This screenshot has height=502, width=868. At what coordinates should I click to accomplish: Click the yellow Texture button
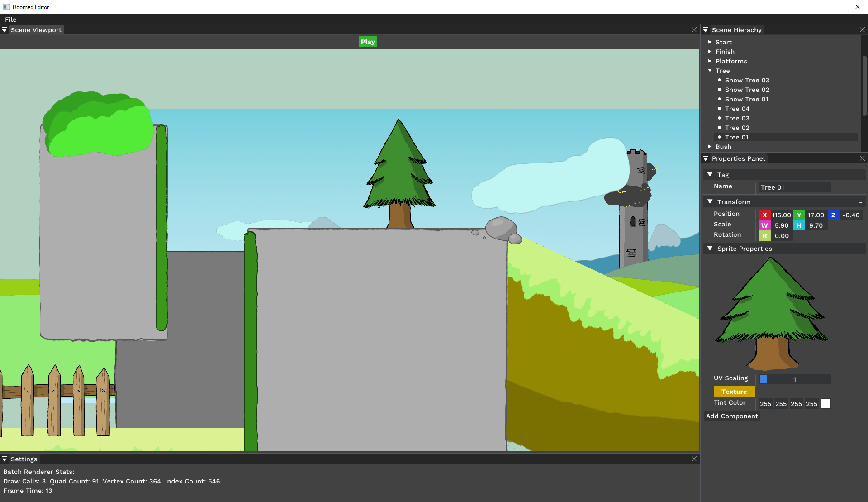[734, 392]
